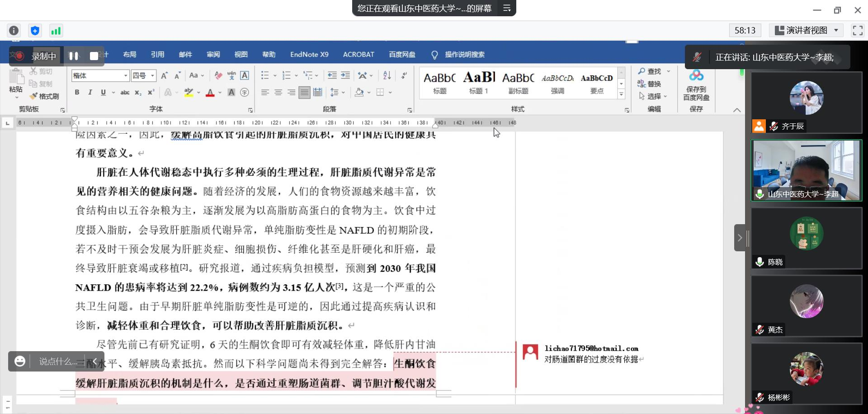Open emoji reaction smiley icon
868x414 pixels.
19,361
